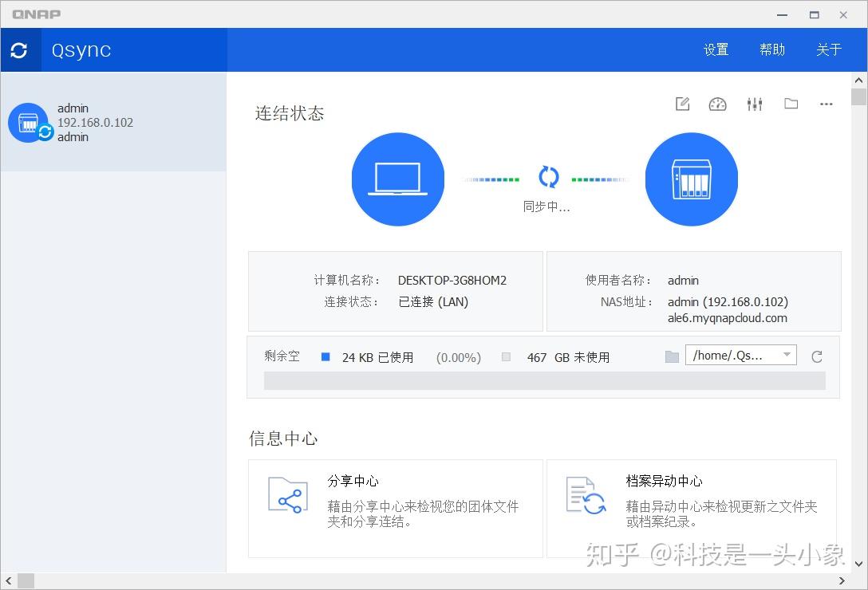Open the /home/.Qs... folder path dropdown
Image resolution: width=868 pixels, height=590 pixels.
tap(740, 355)
